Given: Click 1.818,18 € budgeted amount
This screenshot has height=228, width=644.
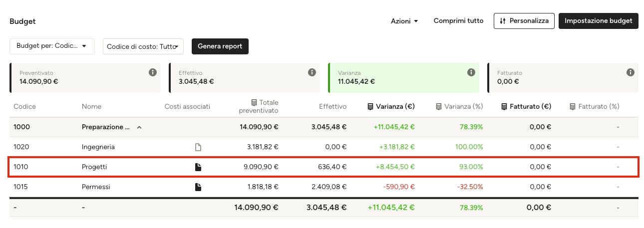Looking at the screenshot, I should click(x=263, y=187).
